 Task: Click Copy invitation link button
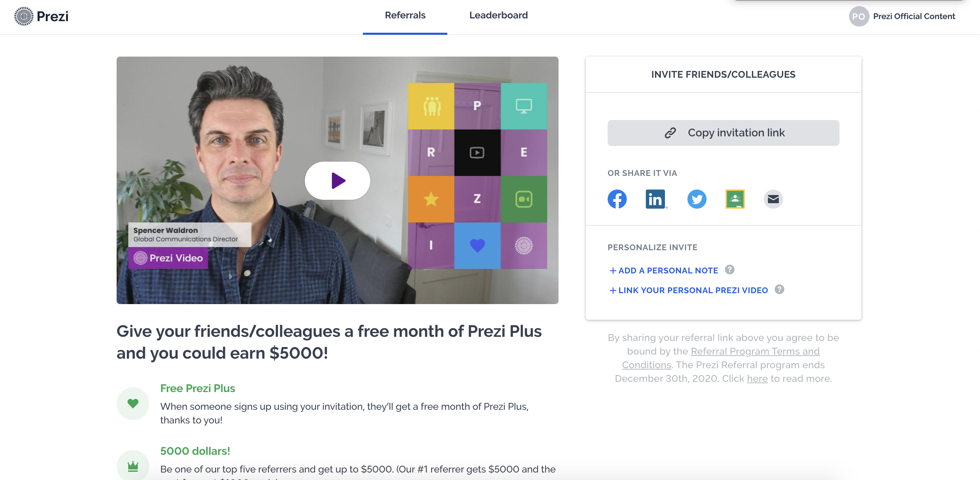coord(723,133)
